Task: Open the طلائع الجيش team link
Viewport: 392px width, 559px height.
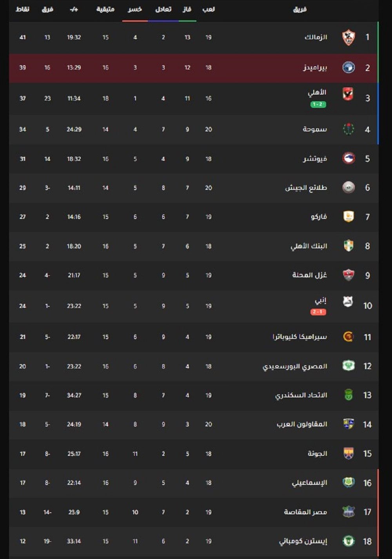Action: point(306,188)
